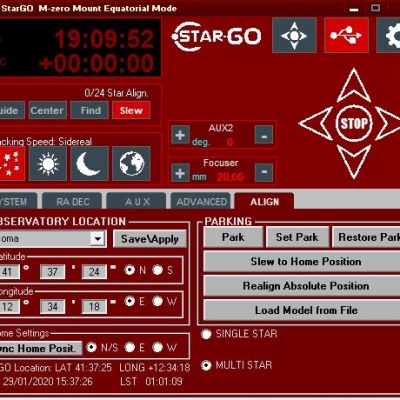Switch to the A U X tab
The image size is (400, 400).
coord(137,201)
